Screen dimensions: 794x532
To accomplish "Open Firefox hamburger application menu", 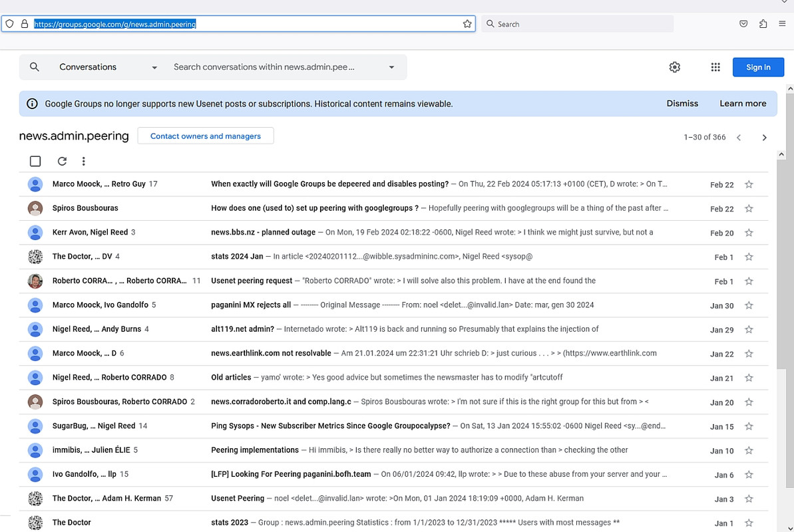I will coord(782,24).
